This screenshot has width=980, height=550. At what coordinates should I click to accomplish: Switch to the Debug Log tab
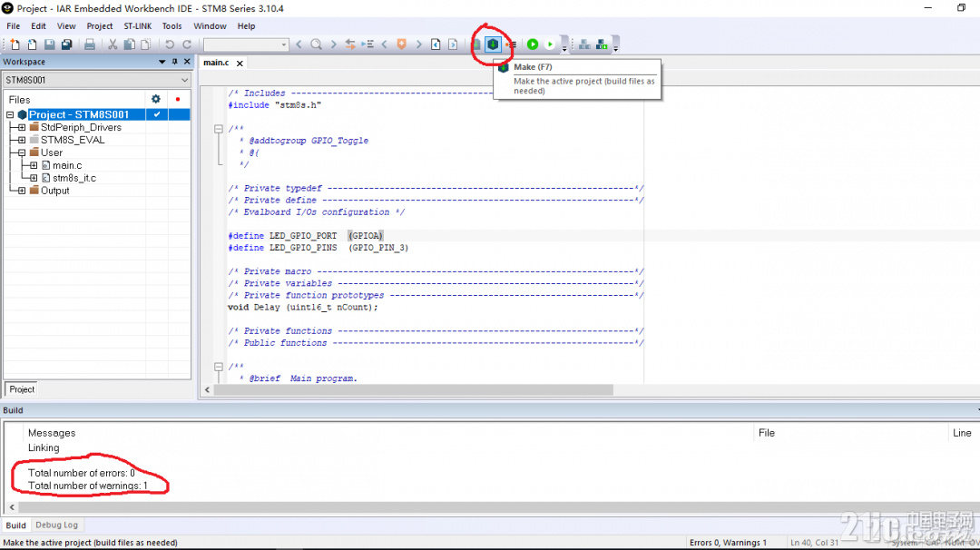click(x=57, y=525)
